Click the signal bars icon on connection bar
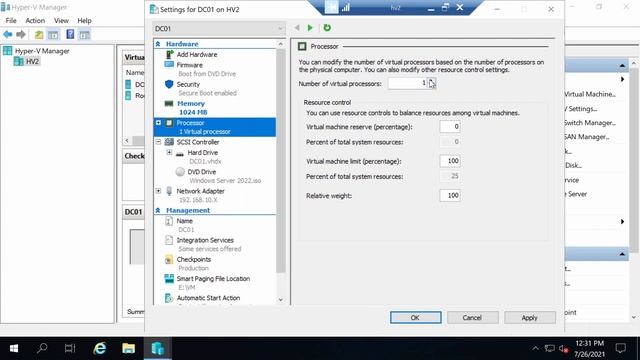This screenshot has width=640, height=360. click(346, 7)
